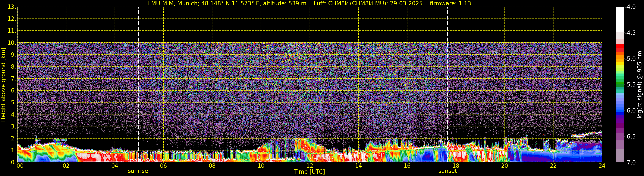This screenshot has height=176, width=644.
Task: Select the 'sunrise' label below the time axis
Action: (138, 171)
